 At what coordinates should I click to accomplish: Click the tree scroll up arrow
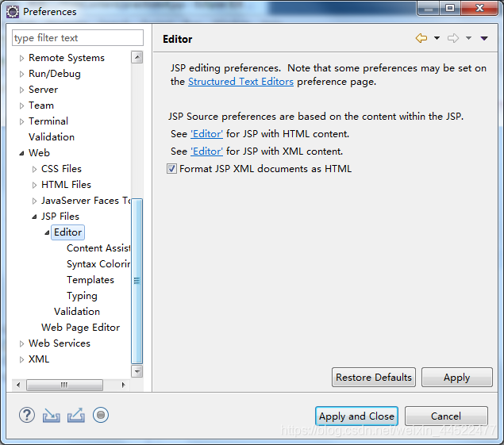pyautogui.click(x=137, y=57)
